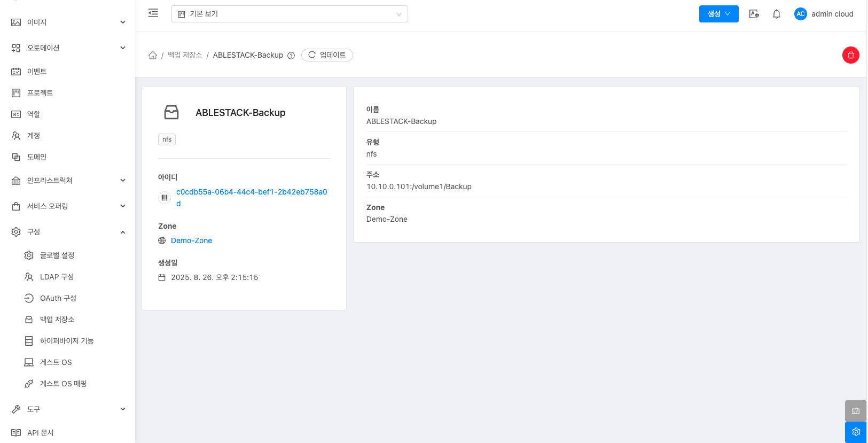The height and width of the screenshot is (443, 868).
Task: Open the blue settings gear at bottom right
Action: pos(856,432)
